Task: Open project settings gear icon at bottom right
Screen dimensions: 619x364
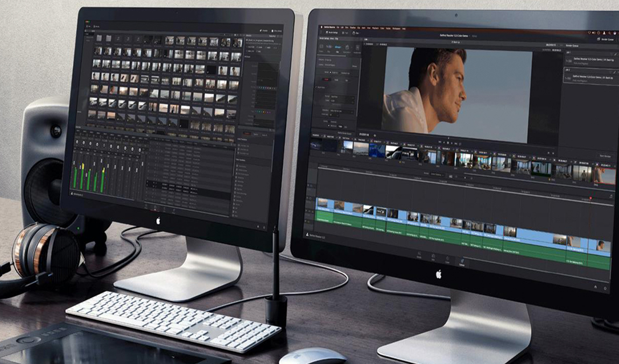Action: [605, 288]
